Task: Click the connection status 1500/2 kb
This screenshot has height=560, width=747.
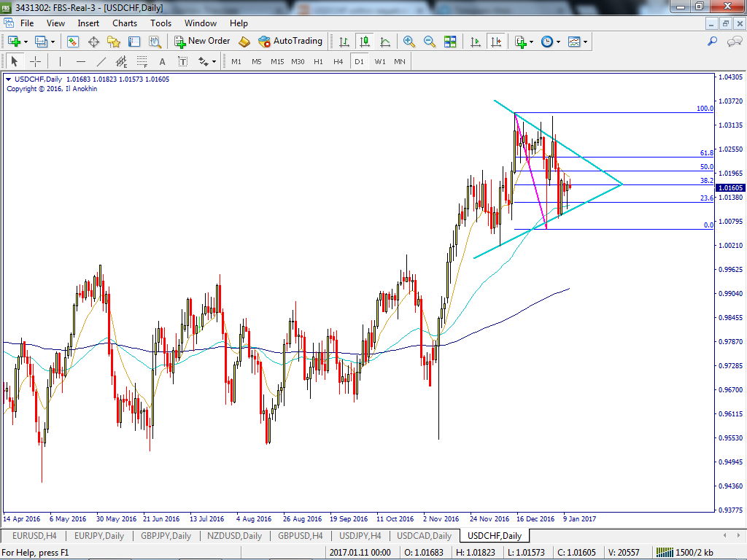Action: click(x=685, y=553)
